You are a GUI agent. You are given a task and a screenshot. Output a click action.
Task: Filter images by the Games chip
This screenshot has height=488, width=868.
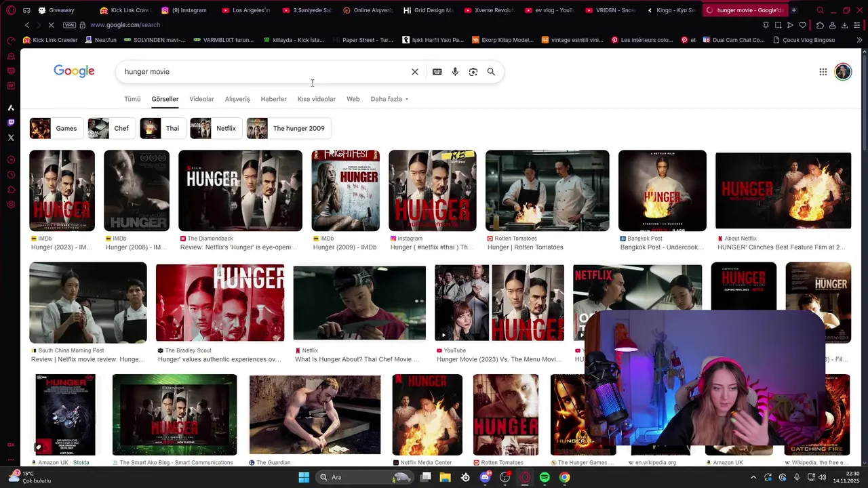tap(56, 128)
